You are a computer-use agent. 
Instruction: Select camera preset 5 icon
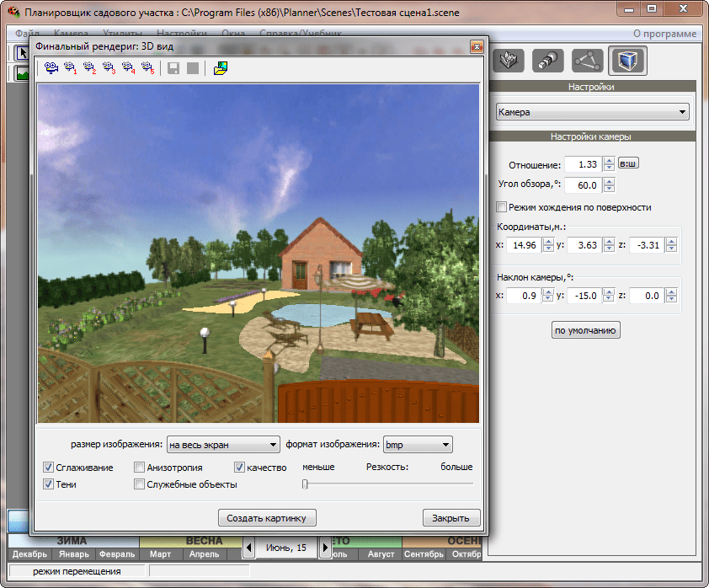tap(148, 68)
